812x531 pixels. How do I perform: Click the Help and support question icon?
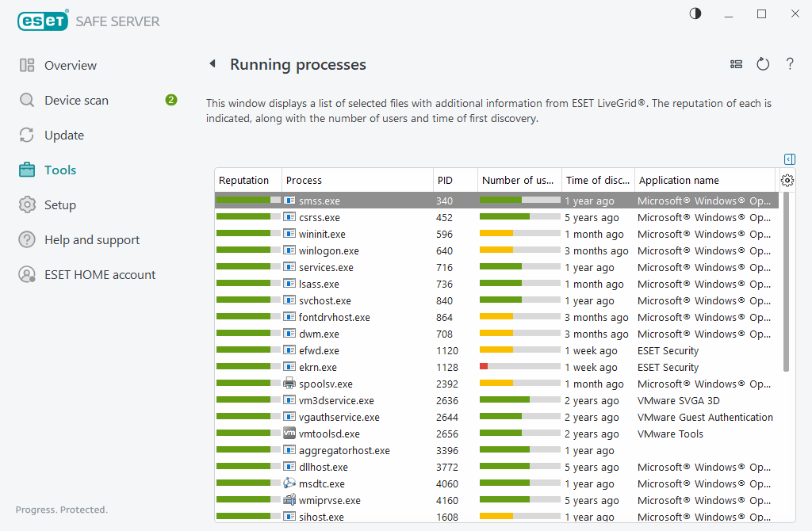(27, 239)
